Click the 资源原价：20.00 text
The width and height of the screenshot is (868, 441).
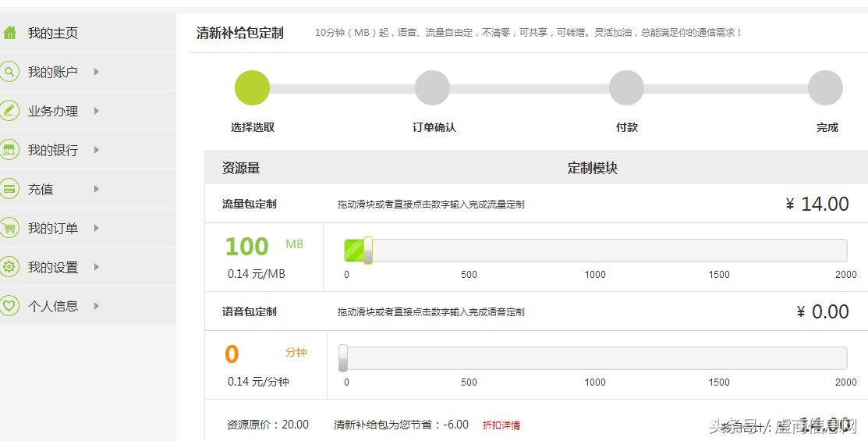pyautogui.click(x=267, y=425)
